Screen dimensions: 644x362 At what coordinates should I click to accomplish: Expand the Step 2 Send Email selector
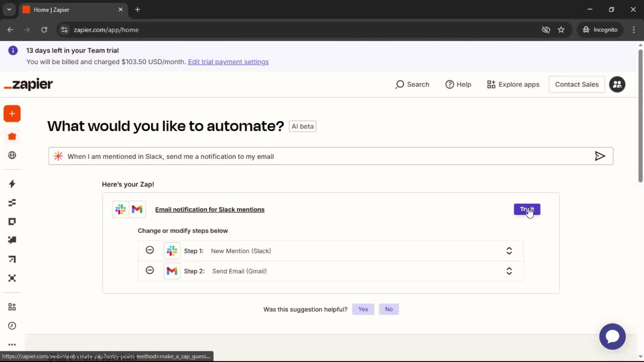[x=509, y=271]
